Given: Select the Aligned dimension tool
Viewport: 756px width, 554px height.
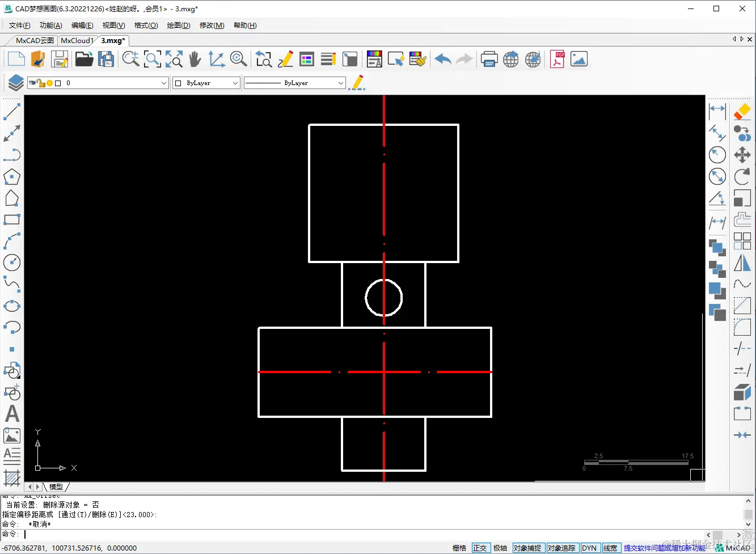Looking at the screenshot, I should click(x=717, y=133).
